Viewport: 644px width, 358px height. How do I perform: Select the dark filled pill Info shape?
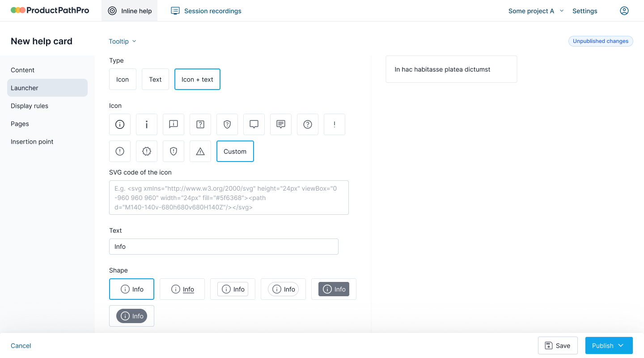pyautogui.click(x=131, y=316)
